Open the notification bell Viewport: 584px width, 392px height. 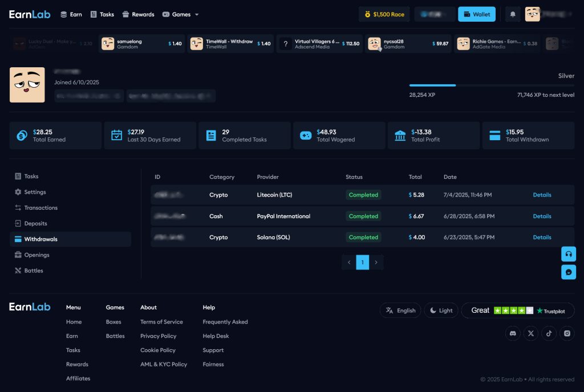click(x=513, y=14)
